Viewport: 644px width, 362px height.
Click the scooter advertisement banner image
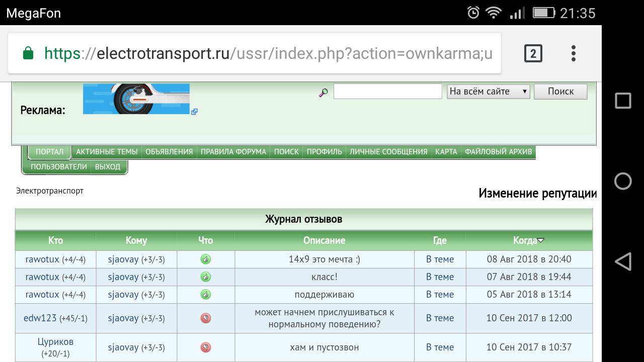(x=136, y=99)
